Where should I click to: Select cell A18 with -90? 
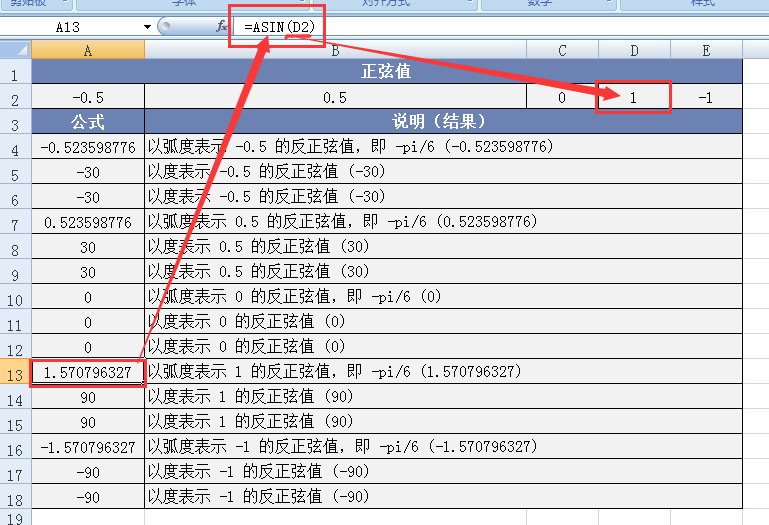pyautogui.click(x=88, y=497)
